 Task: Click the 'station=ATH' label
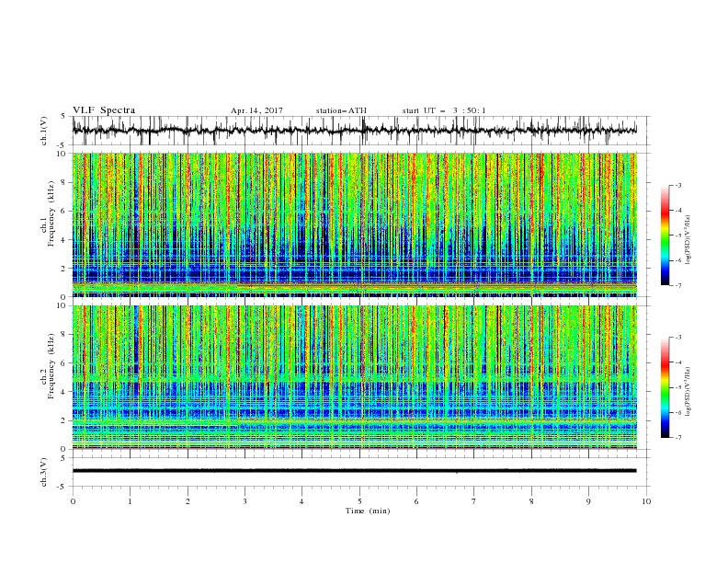click(x=341, y=110)
